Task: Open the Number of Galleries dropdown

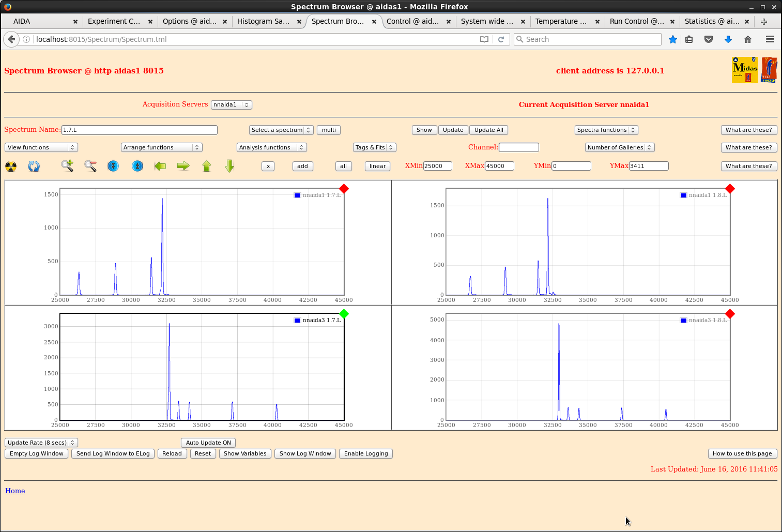Action: pyautogui.click(x=620, y=147)
